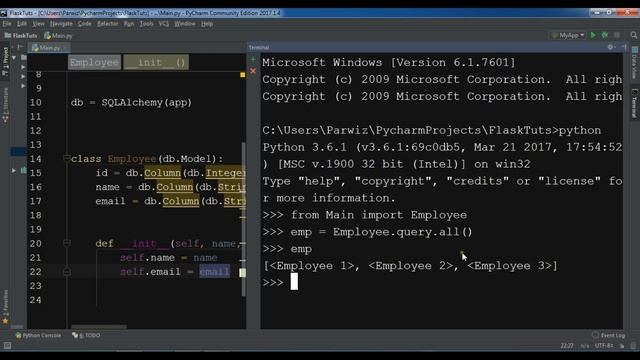Click the grey Stop process icon
Viewport: 640px width, 360px height.
[x=617, y=36]
